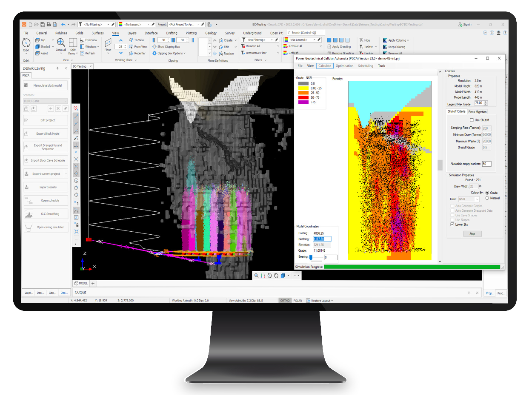This screenshot has height=395, width=532.
Task: Open the Split Views tool
Action: (x=73, y=46)
